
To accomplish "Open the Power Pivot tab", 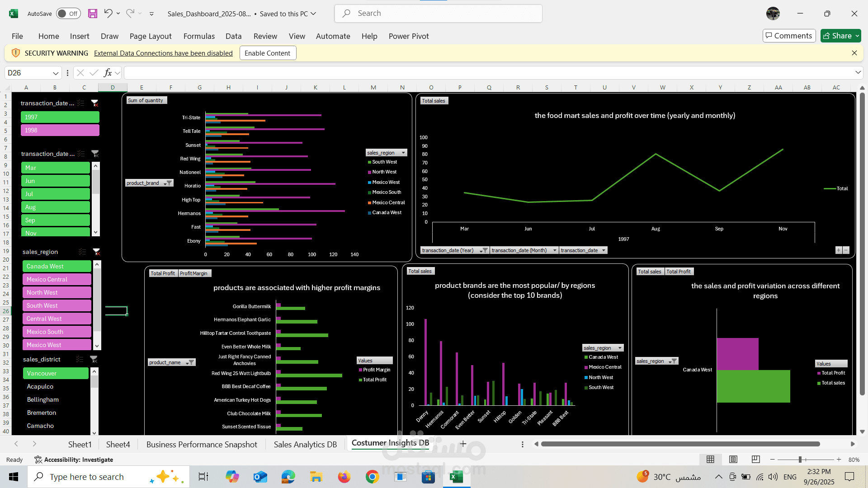I will coord(409,36).
